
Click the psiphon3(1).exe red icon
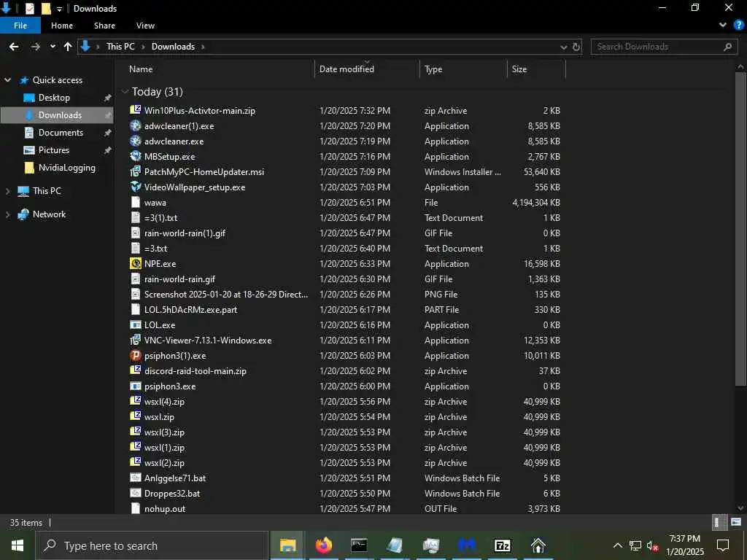(135, 355)
